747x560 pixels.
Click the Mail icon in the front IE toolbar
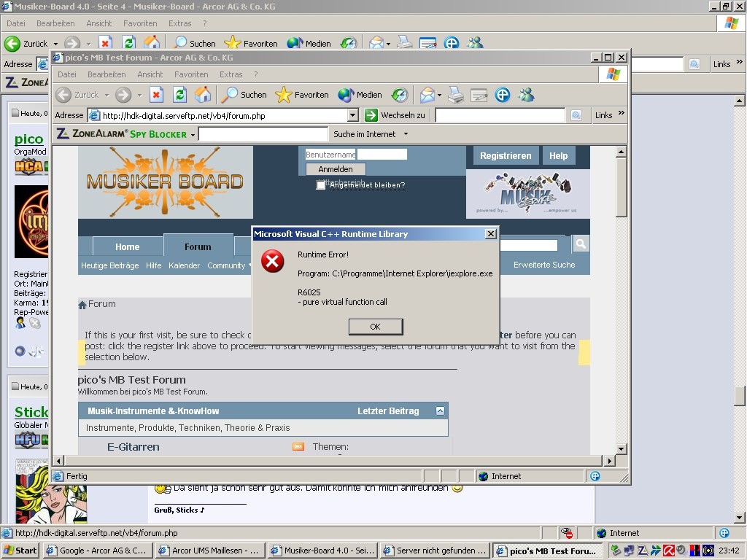(427, 95)
